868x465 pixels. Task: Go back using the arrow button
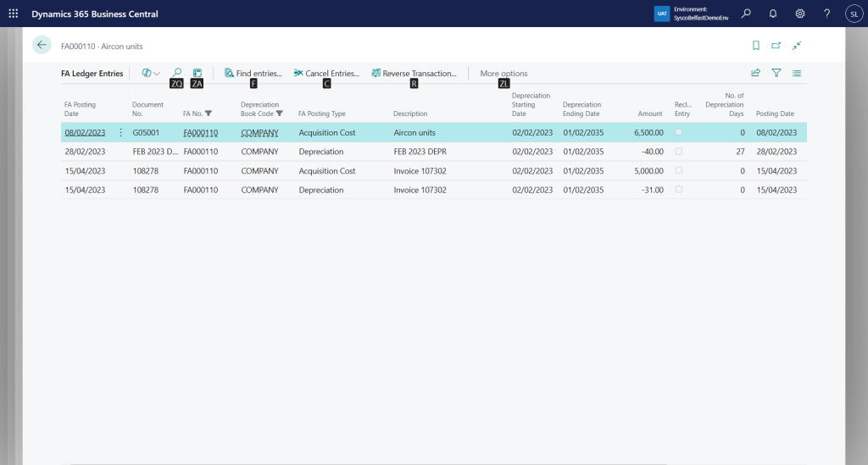tap(42, 46)
